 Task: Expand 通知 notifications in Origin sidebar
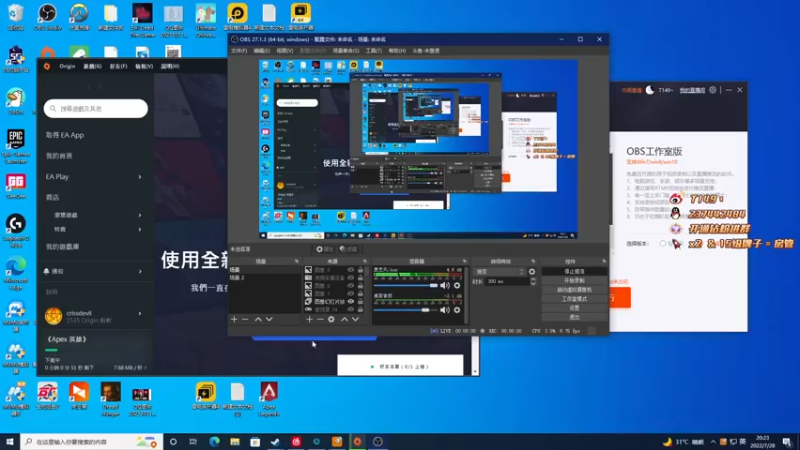tap(140, 271)
